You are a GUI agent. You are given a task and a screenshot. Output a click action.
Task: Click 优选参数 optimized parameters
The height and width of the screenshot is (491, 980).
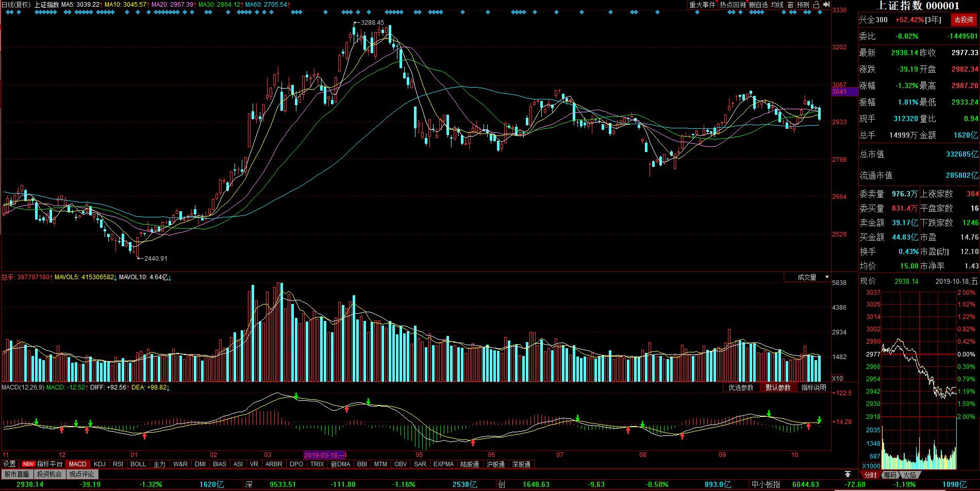click(741, 387)
